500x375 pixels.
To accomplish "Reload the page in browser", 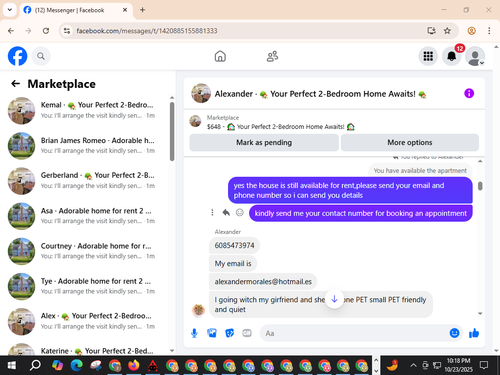I will pos(46,31).
